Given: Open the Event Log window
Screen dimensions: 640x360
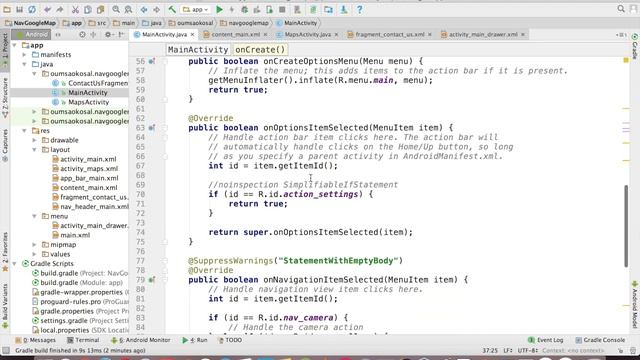Looking at the screenshot, I should (x=546, y=340).
